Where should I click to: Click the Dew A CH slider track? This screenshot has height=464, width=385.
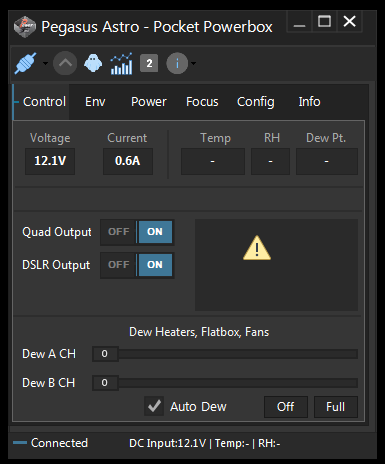tap(238, 354)
